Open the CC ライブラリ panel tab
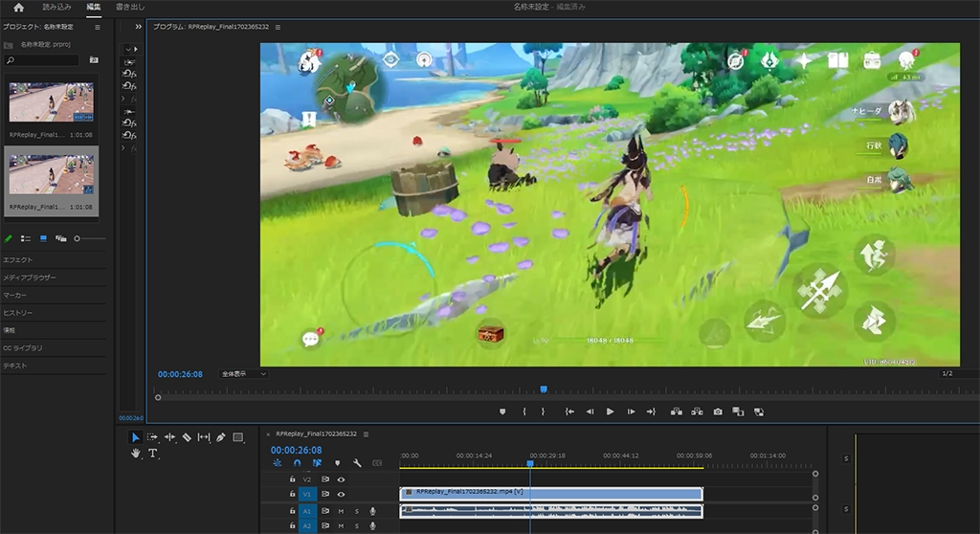The width and height of the screenshot is (980, 534). pyautogui.click(x=23, y=347)
